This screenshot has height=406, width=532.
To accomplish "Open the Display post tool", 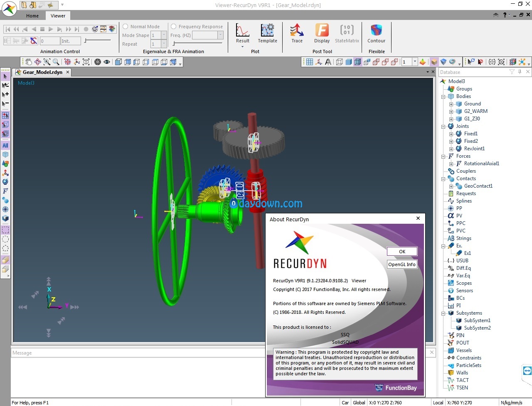I will tap(322, 33).
